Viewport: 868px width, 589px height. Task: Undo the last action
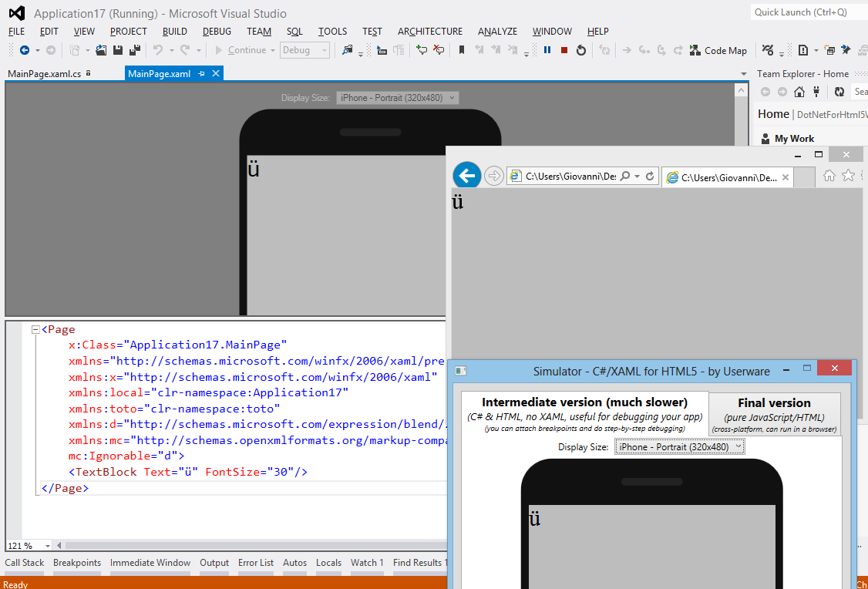(158, 50)
